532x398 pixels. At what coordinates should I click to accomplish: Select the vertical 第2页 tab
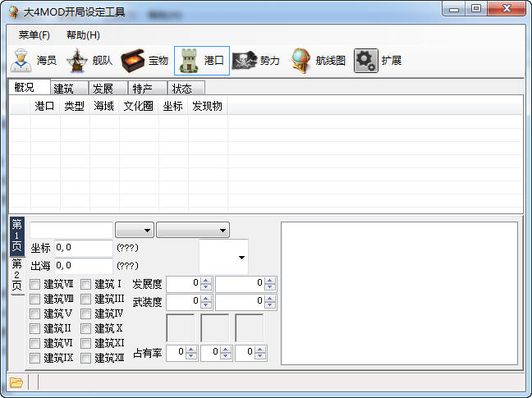click(x=17, y=276)
